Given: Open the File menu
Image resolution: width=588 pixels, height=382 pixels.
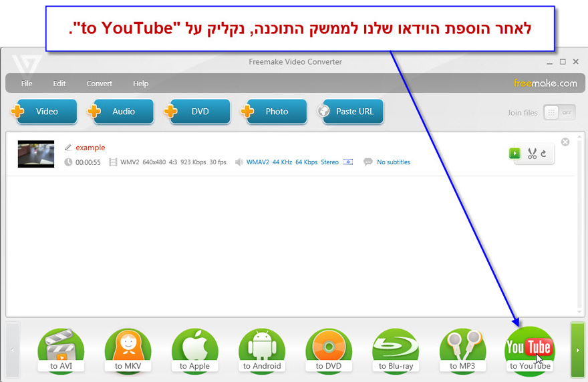Looking at the screenshot, I should click(27, 83).
